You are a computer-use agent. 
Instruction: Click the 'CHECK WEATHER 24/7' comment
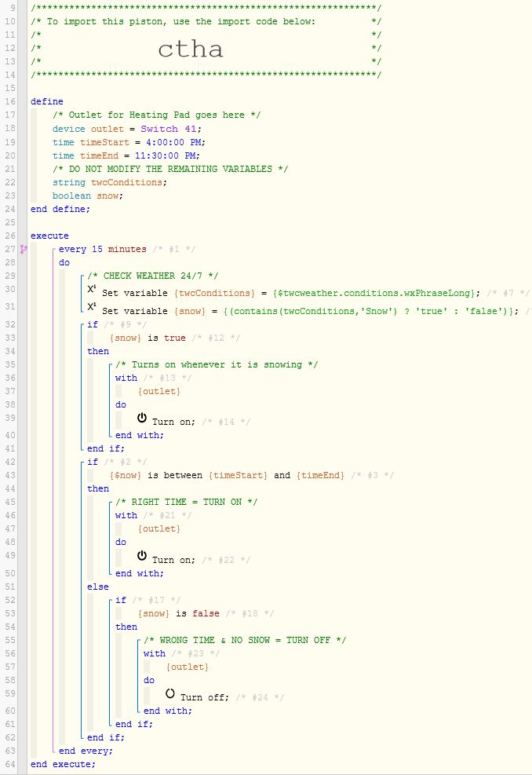[152, 276]
